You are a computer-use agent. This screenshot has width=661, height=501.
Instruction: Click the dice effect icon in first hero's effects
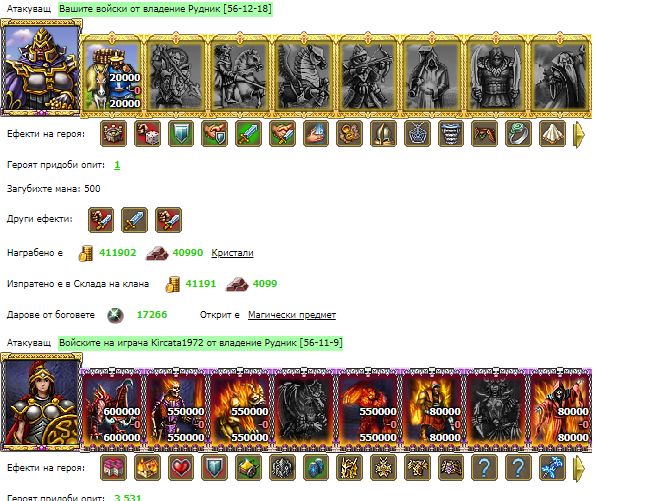pyautogui.click(x=147, y=134)
